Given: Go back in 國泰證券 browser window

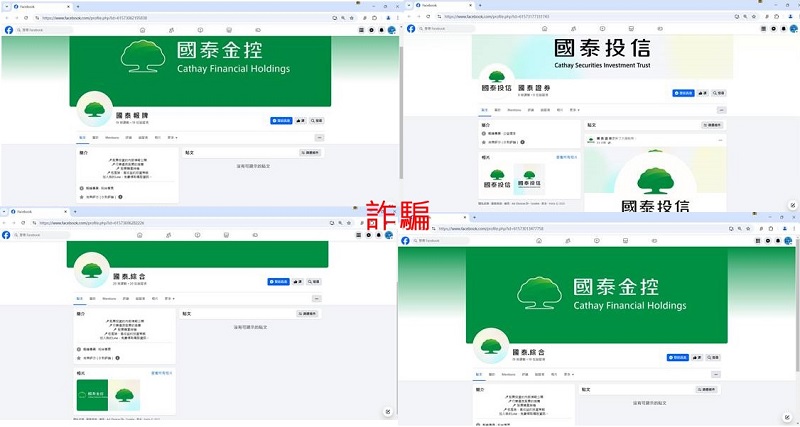Looking at the screenshot, I should point(409,16).
